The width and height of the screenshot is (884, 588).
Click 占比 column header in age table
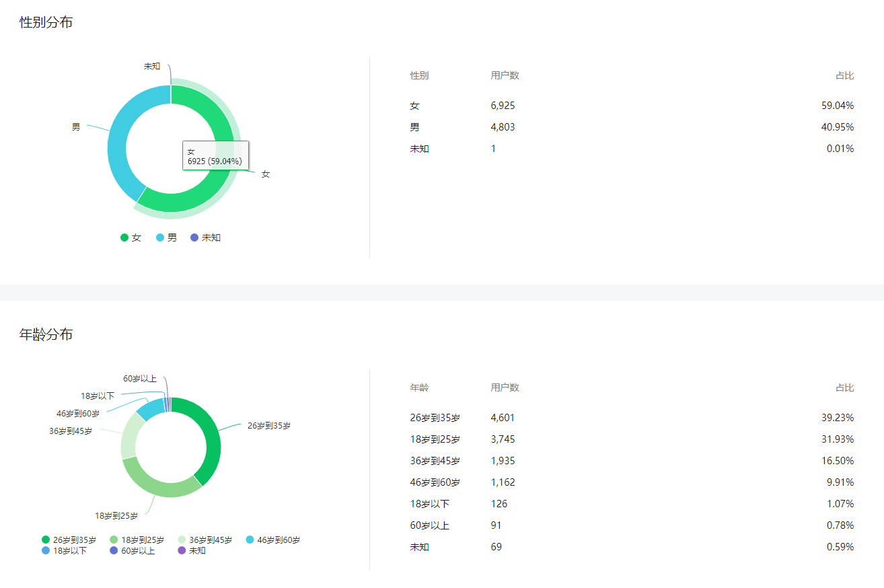pyautogui.click(x=844, y=388)
